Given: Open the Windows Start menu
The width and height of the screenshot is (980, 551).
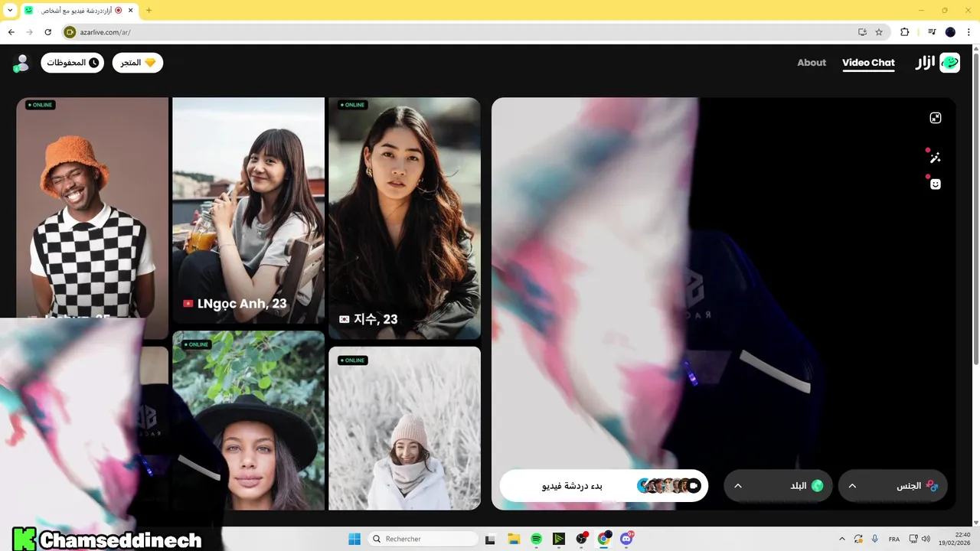Looking at the screenshot, I should [354, 539].
